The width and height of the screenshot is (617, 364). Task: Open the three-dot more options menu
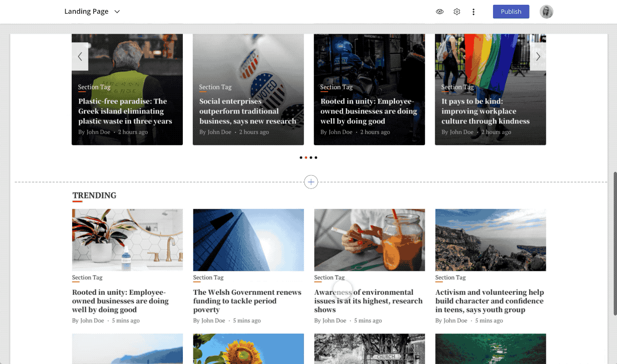[x=474, y=12]
